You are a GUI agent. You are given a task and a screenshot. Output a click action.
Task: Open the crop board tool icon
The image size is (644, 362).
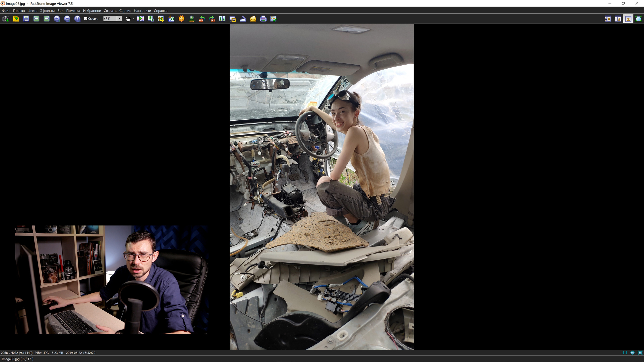point(161,19)
